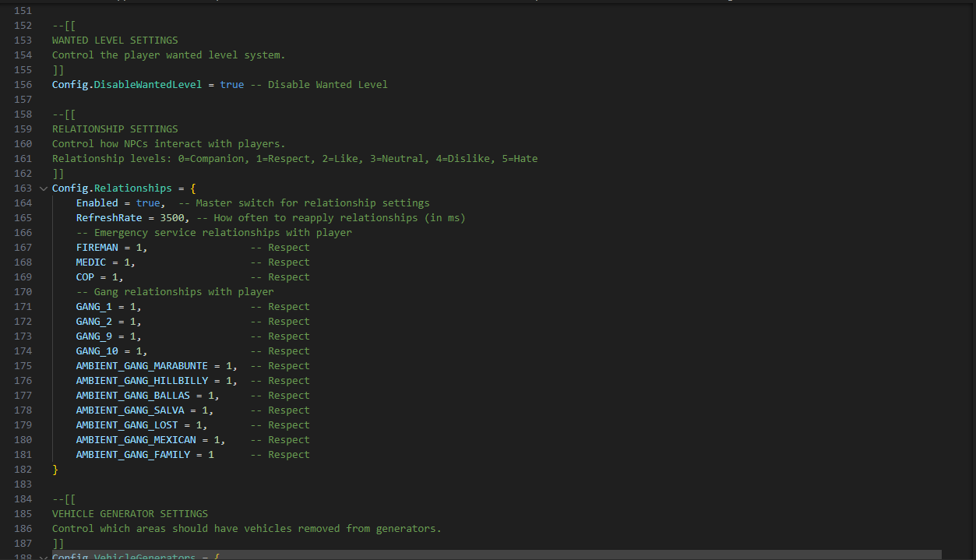
Task: Click the AMBIENT_GANG_MEXICAN key
Action: (x=136, y=440)
